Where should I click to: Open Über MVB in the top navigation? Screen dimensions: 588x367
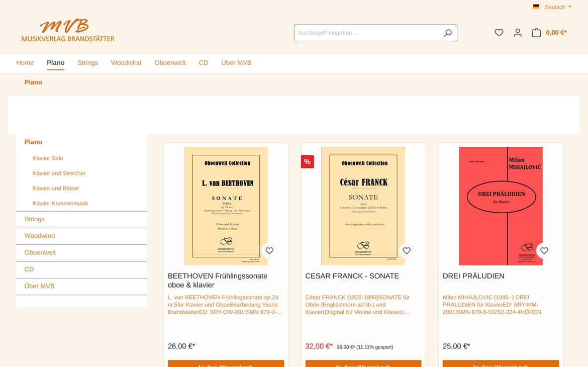(236, 63)
